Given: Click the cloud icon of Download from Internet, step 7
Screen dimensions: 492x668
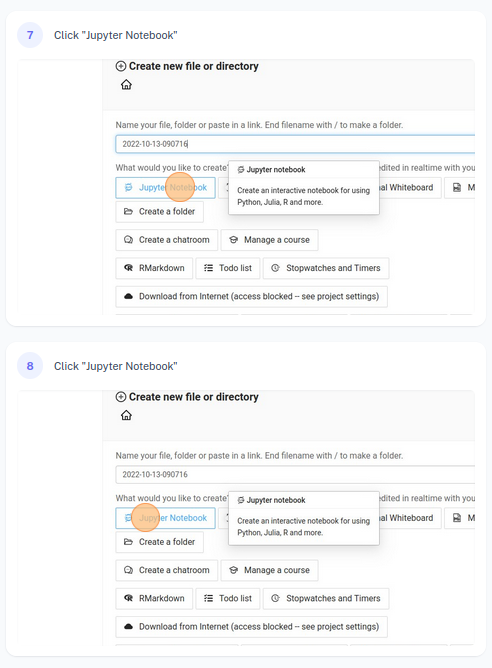Looking at the screenshot, I should (x=128, y=297).
